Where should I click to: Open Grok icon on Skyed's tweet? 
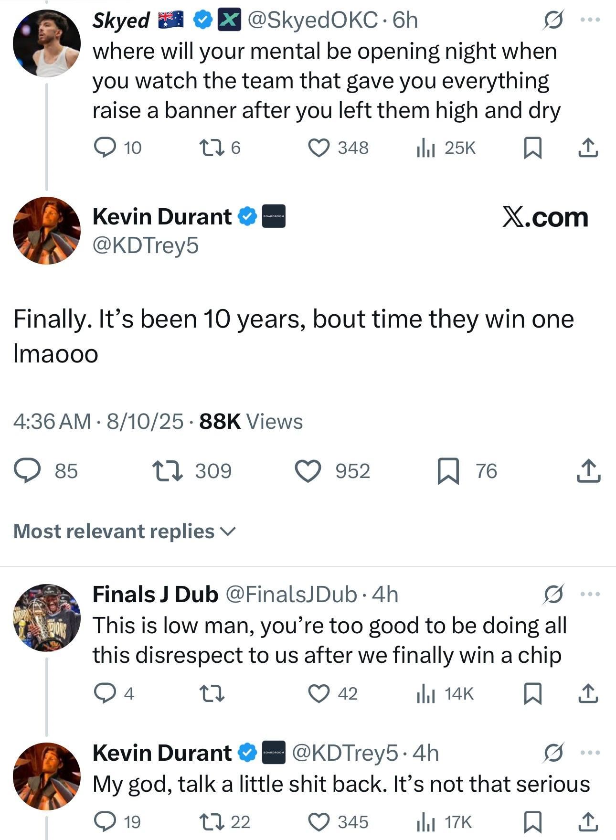(553, 20)
